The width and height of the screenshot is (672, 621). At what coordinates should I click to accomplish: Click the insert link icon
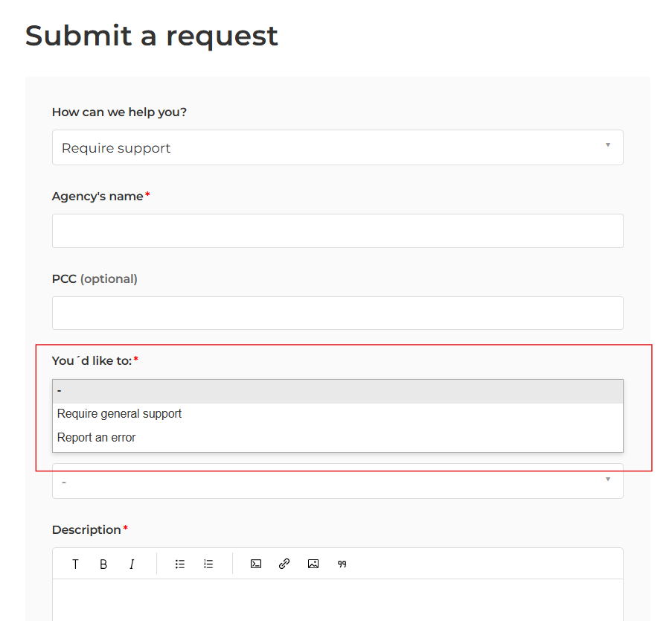284,564
